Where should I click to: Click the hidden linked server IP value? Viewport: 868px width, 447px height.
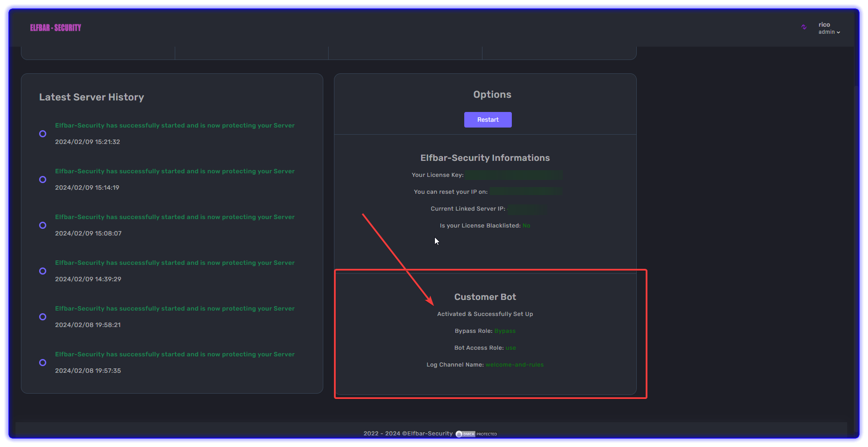527,209
